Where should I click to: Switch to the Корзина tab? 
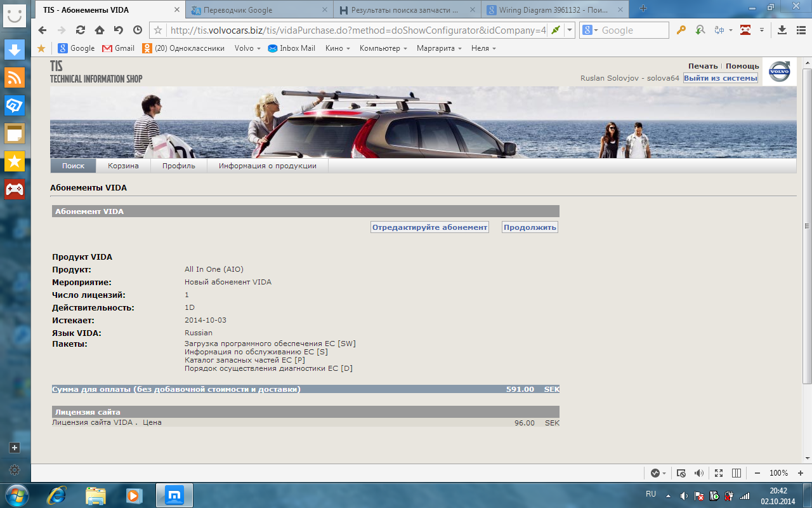[123, 166]
